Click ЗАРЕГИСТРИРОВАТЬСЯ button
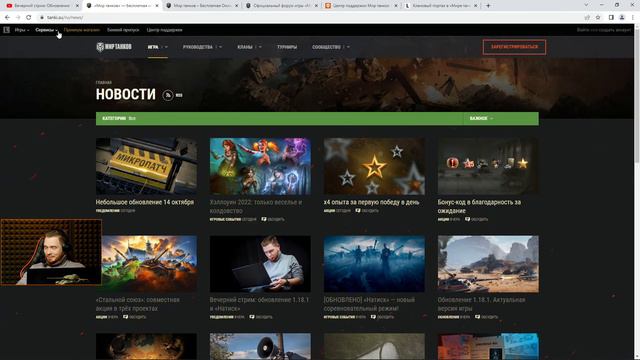This screenshot has height=360, width=640. 514,47
